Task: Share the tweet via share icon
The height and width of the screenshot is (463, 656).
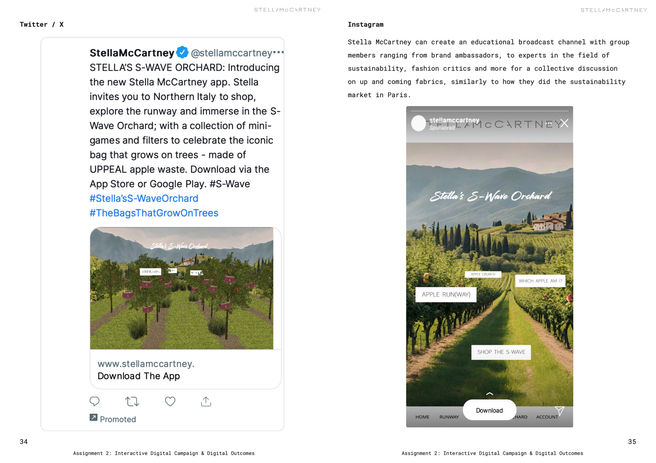Action: (x=206, y=401)
